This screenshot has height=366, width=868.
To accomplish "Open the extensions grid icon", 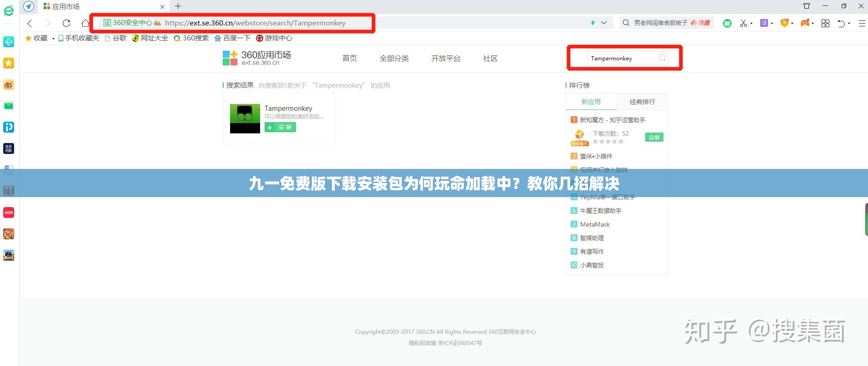I will (x=825, y=23).
